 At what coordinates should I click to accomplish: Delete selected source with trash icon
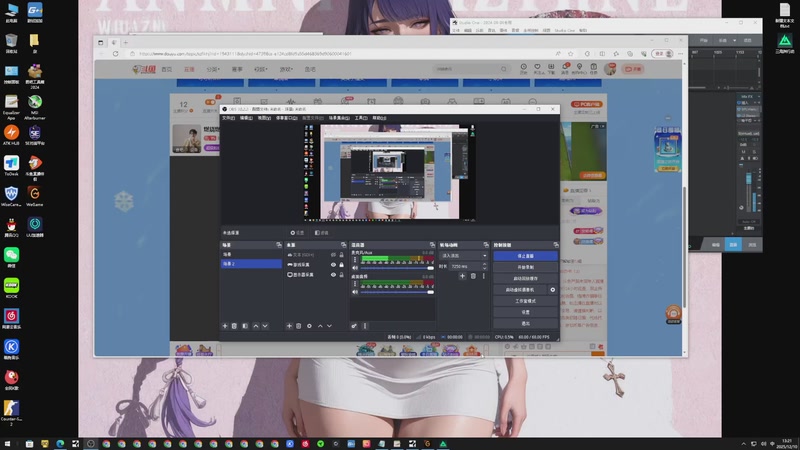(x=298, y=326)
